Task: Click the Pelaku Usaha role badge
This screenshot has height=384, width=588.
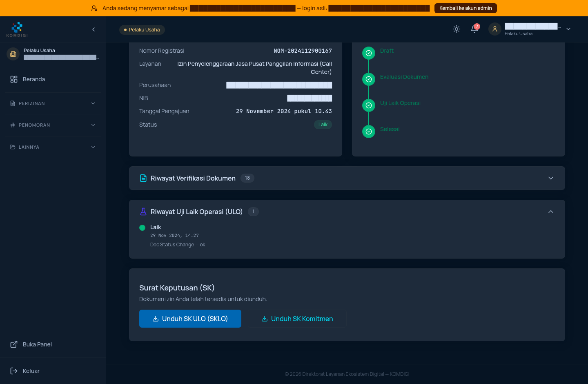Action: click(x=142, y=30)
